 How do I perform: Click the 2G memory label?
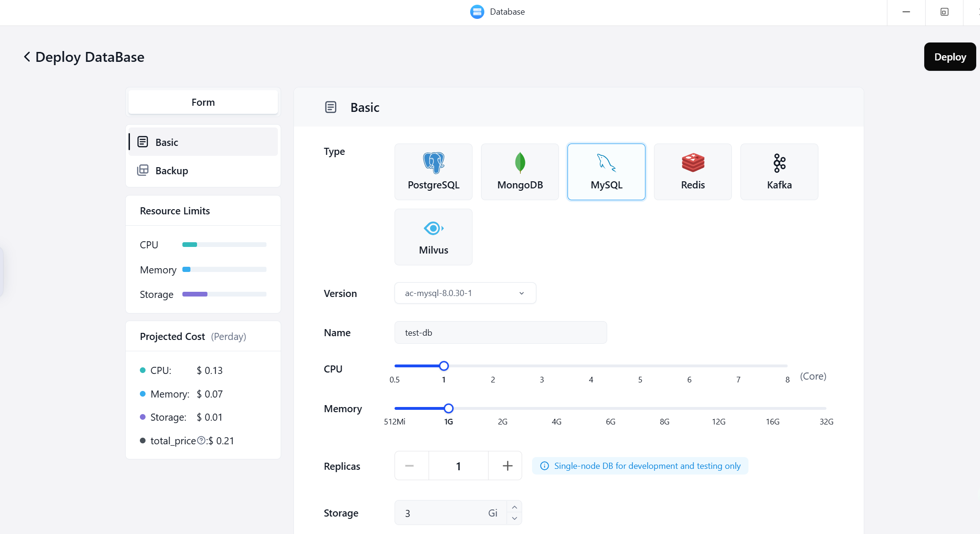pyautogui.click(x=503, y=422)
